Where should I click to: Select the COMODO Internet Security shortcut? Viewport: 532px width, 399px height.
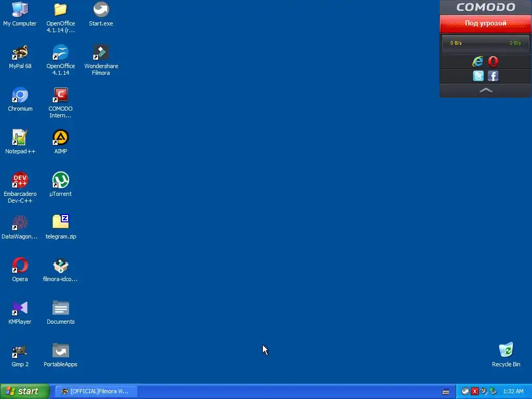(60, 102)
